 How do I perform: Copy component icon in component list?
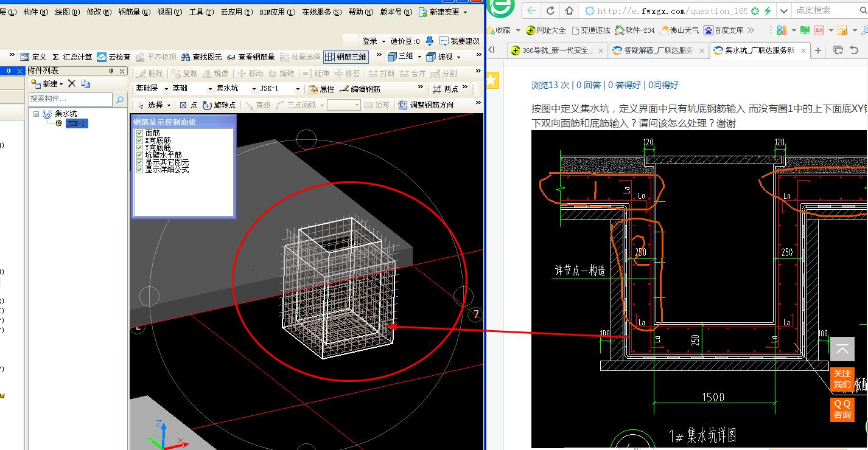click(85, 83)
